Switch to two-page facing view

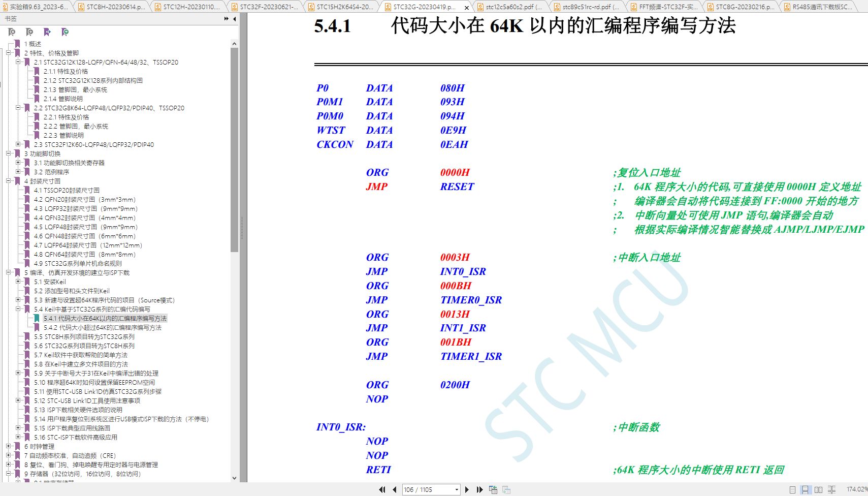point(818,489)
